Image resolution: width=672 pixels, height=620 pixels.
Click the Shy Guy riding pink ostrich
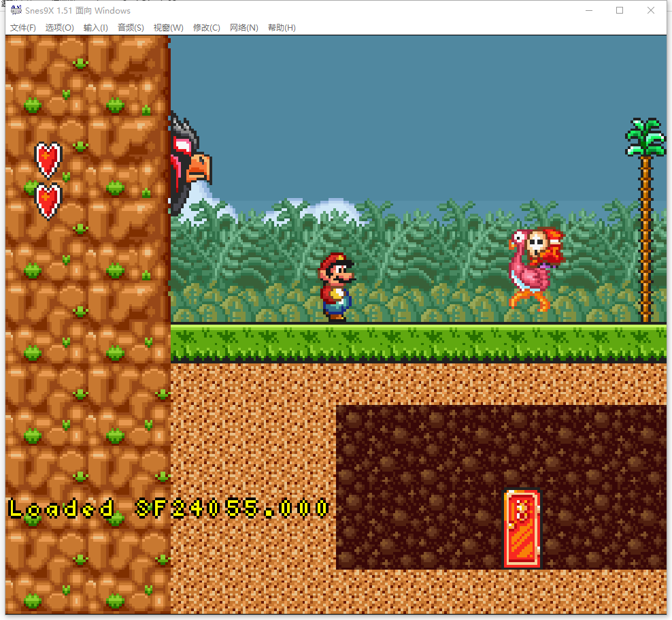536,269
